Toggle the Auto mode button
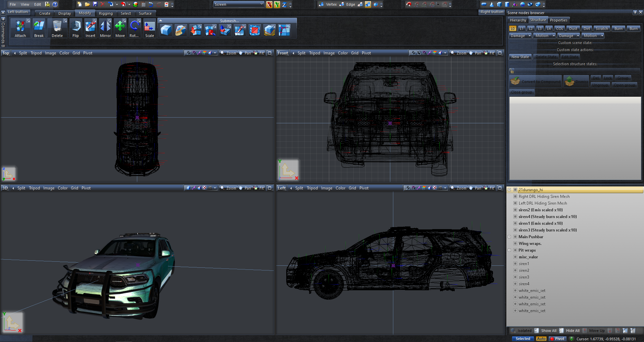 pos(541,339)
